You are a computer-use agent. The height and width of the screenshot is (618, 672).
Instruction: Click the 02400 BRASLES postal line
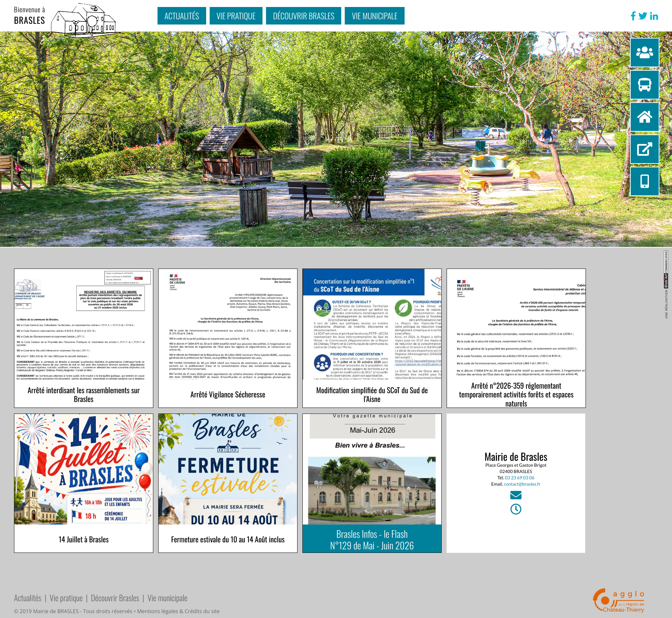point(516,472)
